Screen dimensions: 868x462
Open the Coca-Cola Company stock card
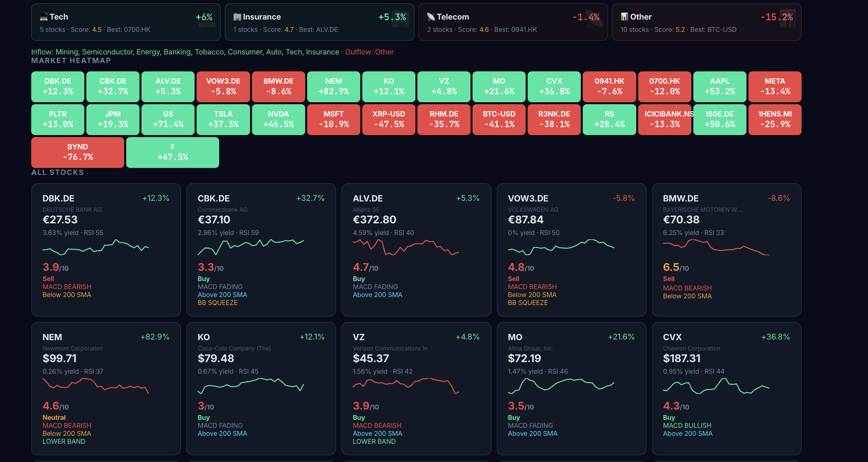261,389
